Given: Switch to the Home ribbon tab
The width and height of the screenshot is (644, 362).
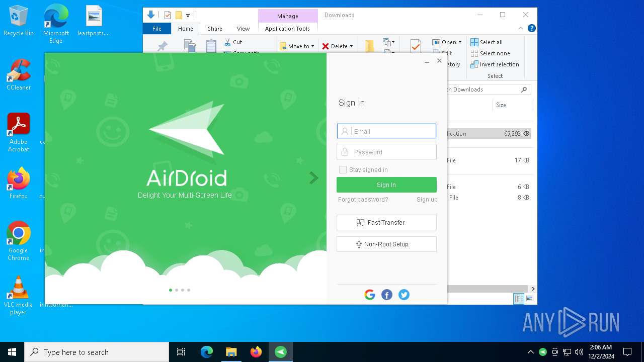Looking at the screenshot, I should [186, 29].
